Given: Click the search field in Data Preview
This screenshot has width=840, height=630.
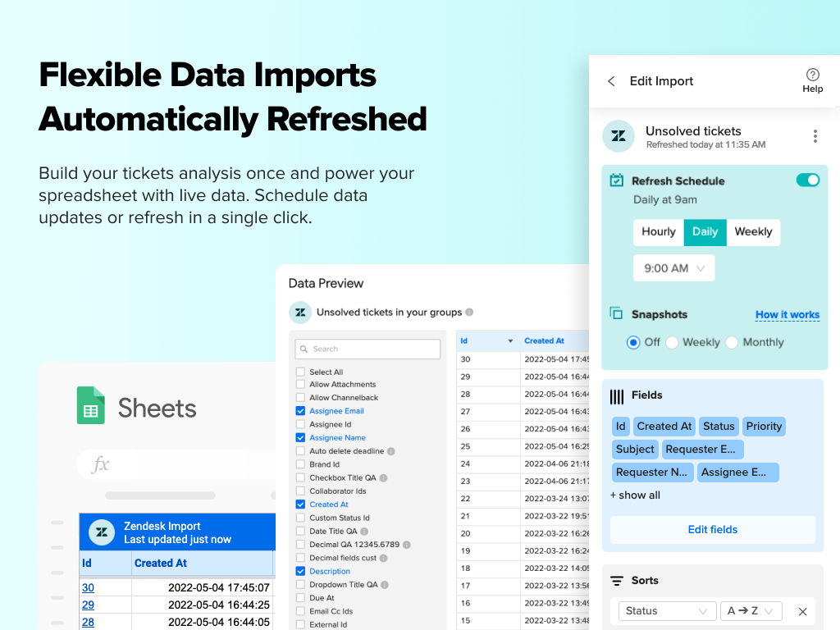Looking at the screenshot, I should [367, 349].
